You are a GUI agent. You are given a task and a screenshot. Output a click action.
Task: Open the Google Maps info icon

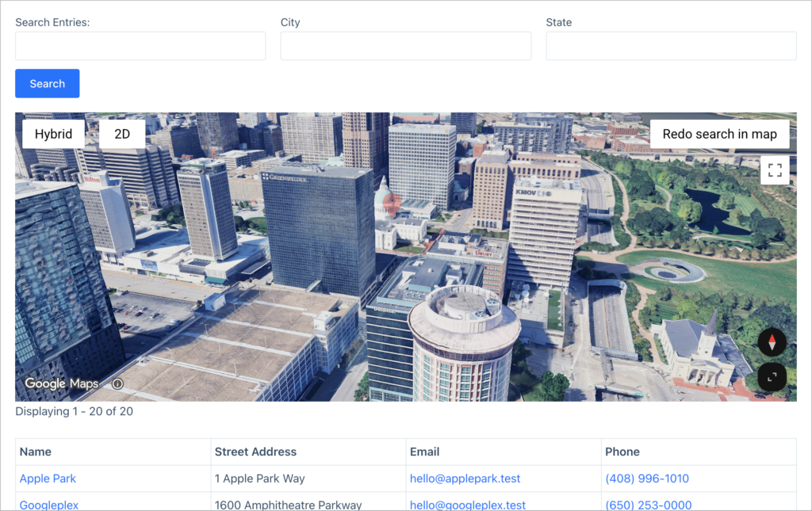117,383
